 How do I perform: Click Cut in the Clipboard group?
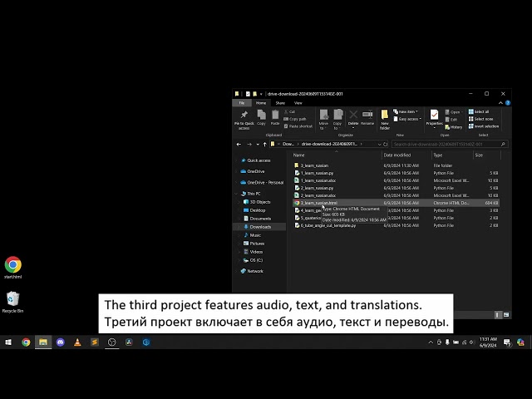click(289, 111)
